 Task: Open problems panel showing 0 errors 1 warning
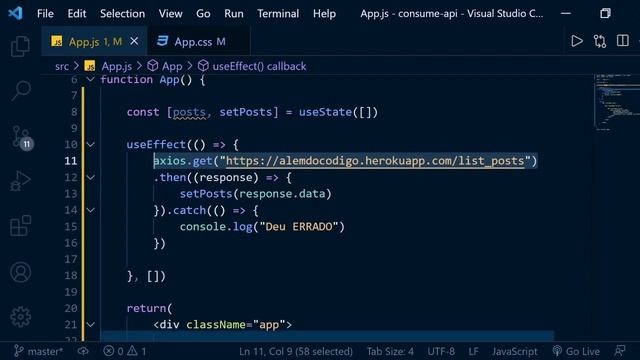coord(125,351)
